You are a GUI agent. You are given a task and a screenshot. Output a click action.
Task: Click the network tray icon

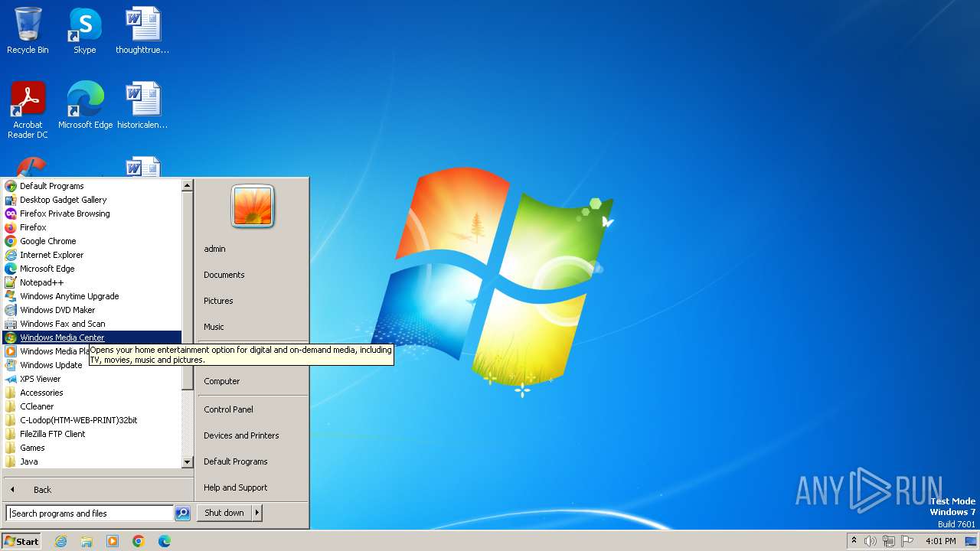point(889,541)
